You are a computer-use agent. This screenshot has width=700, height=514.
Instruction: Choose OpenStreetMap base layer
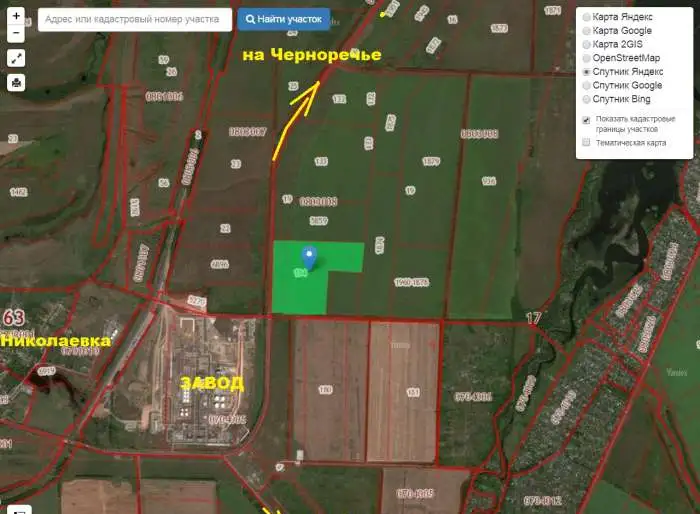click(587, 58)
